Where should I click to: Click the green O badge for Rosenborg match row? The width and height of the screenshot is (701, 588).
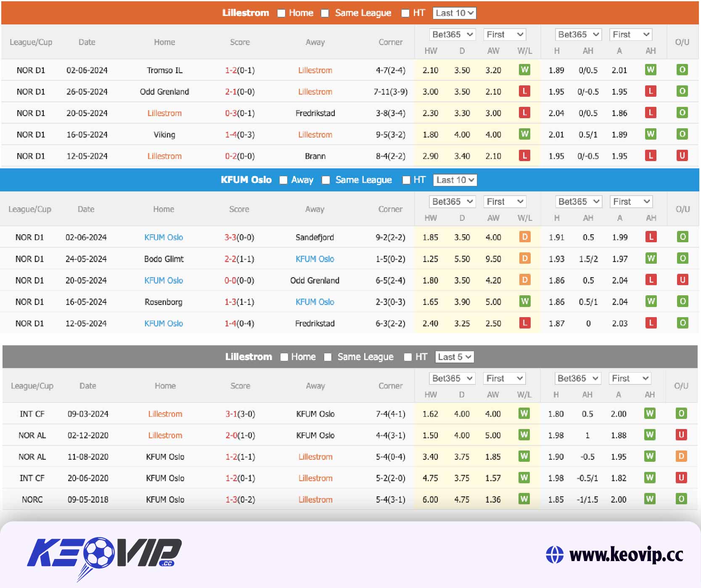pyautogui.click(x=682, y=301)
